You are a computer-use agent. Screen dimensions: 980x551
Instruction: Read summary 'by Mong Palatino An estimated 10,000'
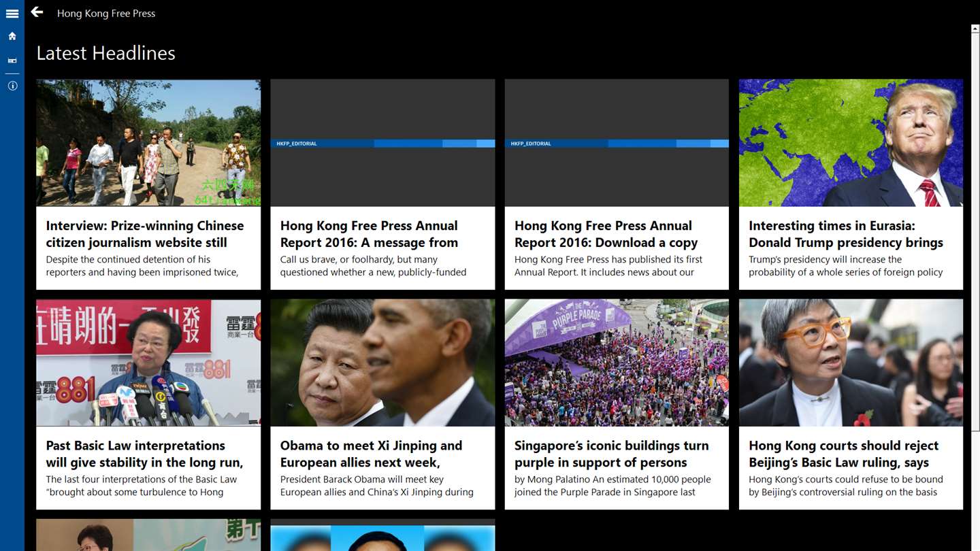coord(612,486)
